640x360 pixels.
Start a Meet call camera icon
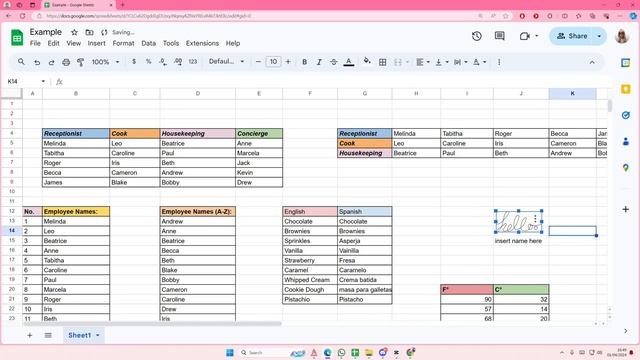(x=525, y=36)
